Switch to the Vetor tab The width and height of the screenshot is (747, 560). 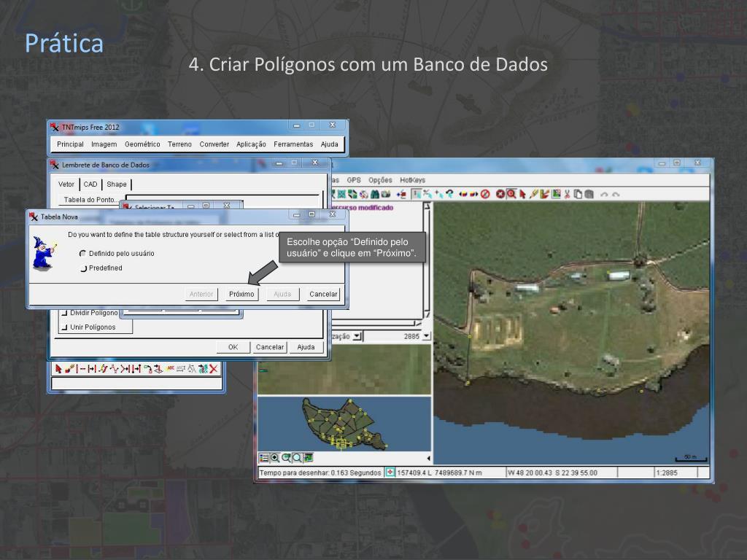tap(66, 184)
